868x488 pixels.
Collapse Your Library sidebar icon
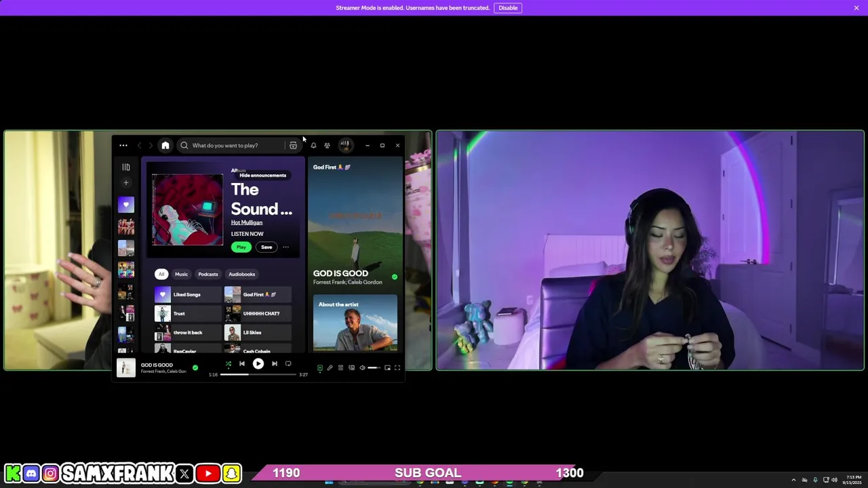125,167
